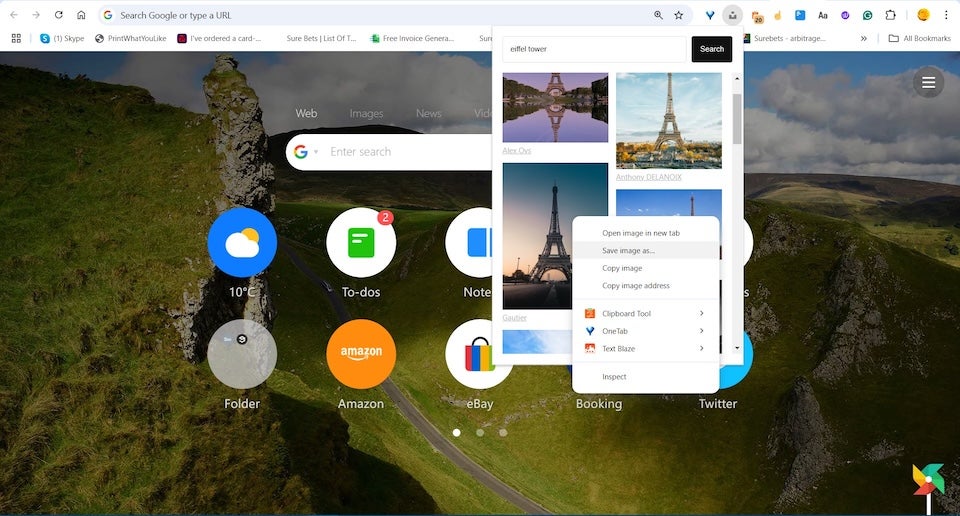Open the All Bookmarks folder
This screenshot has height=516, width=960.
pyautogui.click(x=920, y=38)
